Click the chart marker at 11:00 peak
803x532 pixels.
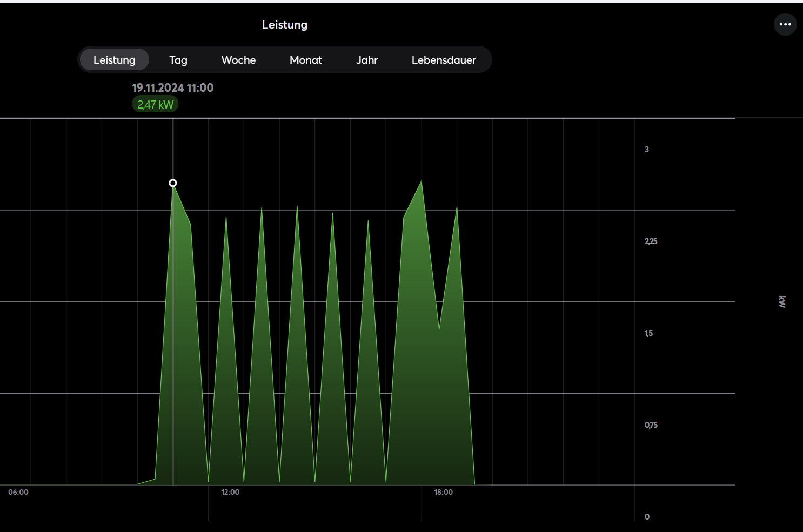(x=173, y=183)
